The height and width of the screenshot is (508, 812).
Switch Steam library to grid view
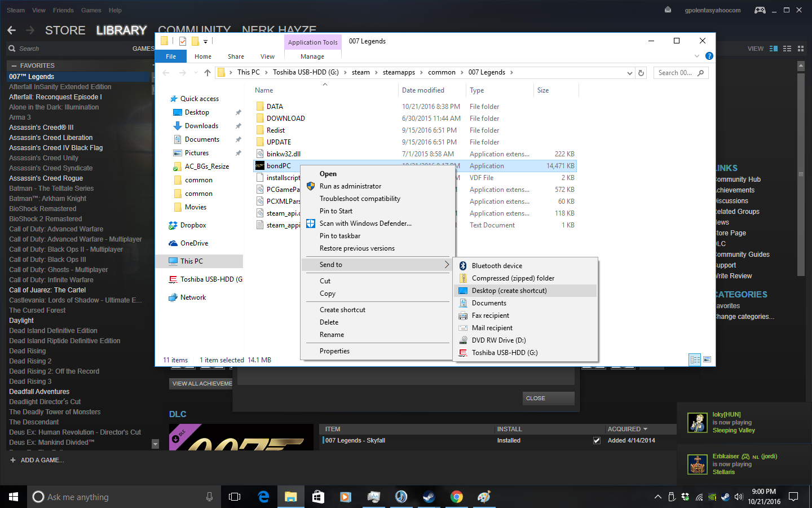pyautogui.click(x=801, y=49)
